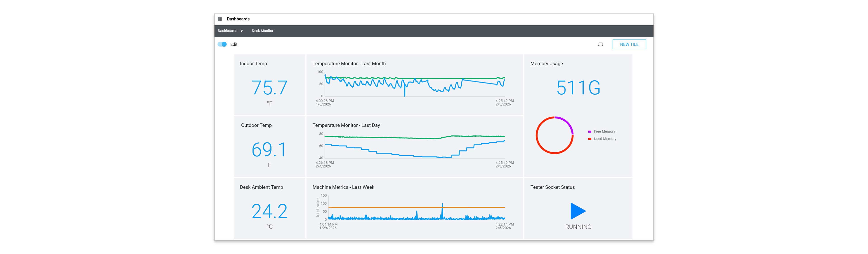Click the °F unit under Indoor Temp

point(270,104)
